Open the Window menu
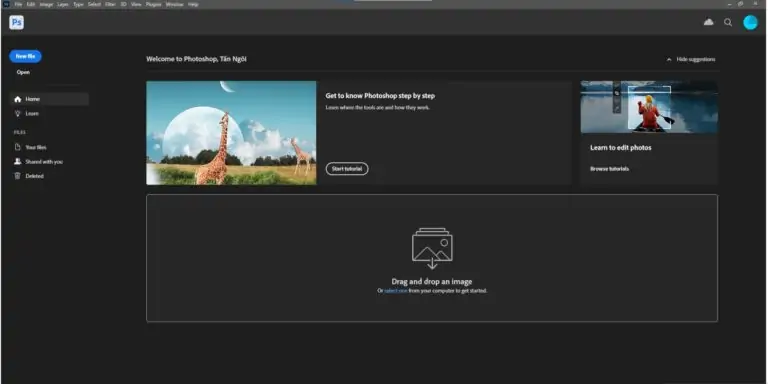 pyautogui.click(x=174, y=4)
